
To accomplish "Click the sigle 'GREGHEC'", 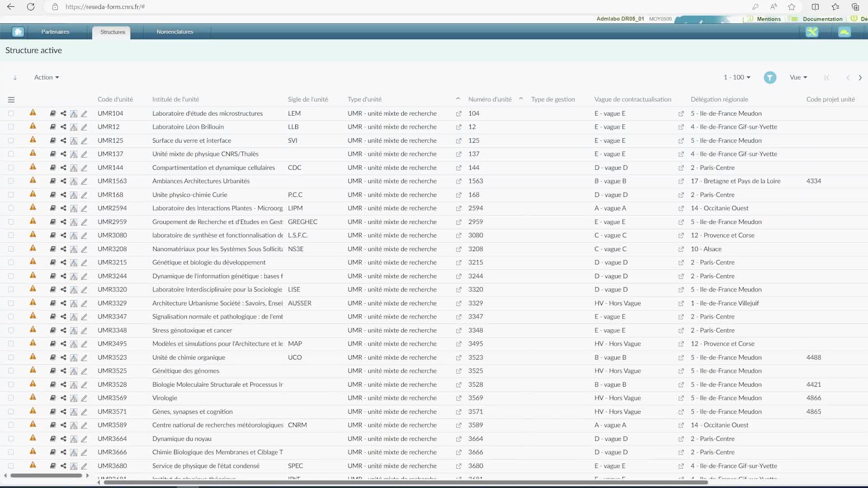I will point(302,222).
